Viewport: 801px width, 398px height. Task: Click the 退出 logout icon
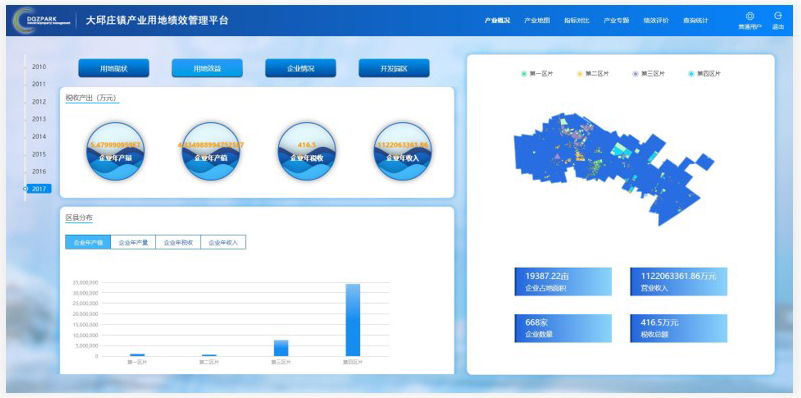click(x=778, y=16)
